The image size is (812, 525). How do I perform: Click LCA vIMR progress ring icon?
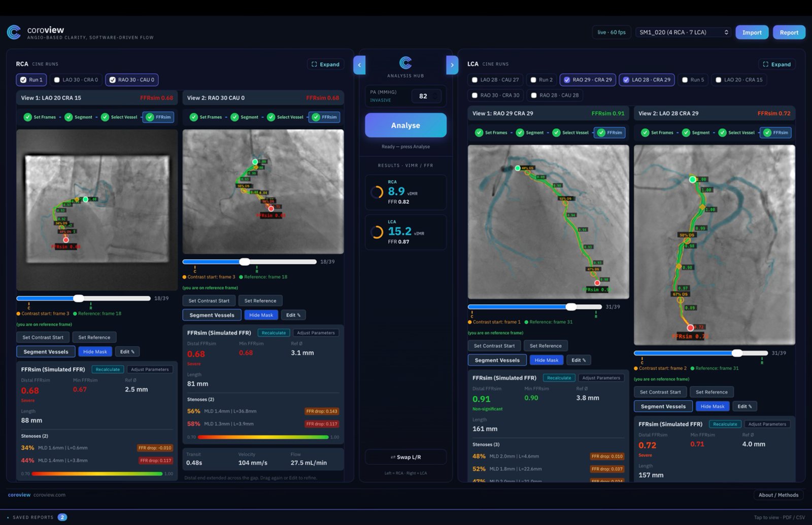point(377,232)
